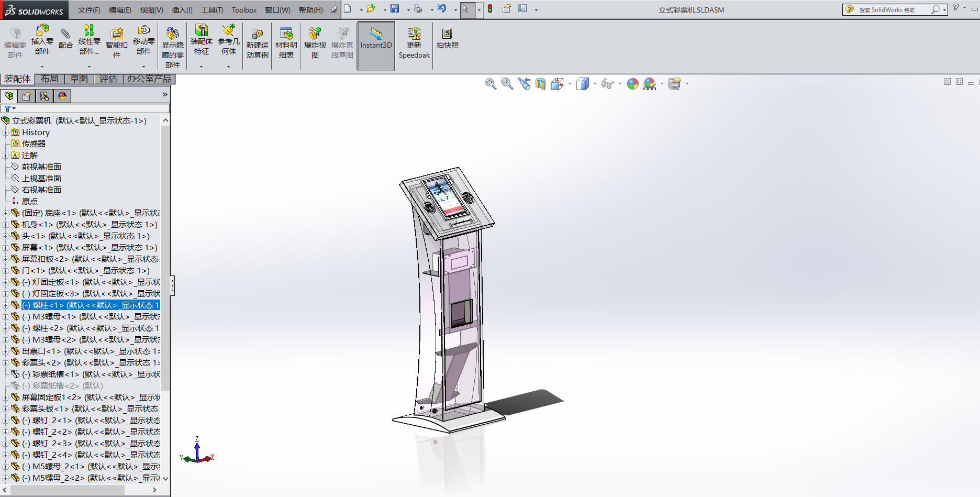Open the 编辑(E) menu

pos(120,10)
